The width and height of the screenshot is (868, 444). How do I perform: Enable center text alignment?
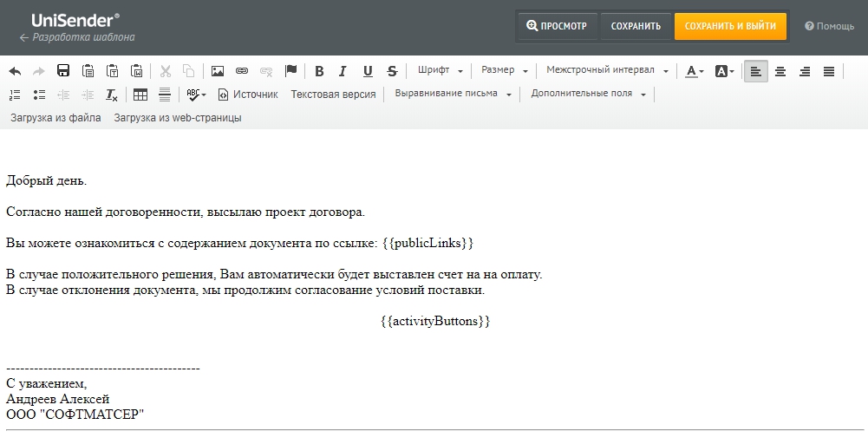click(x=780, y=71)
